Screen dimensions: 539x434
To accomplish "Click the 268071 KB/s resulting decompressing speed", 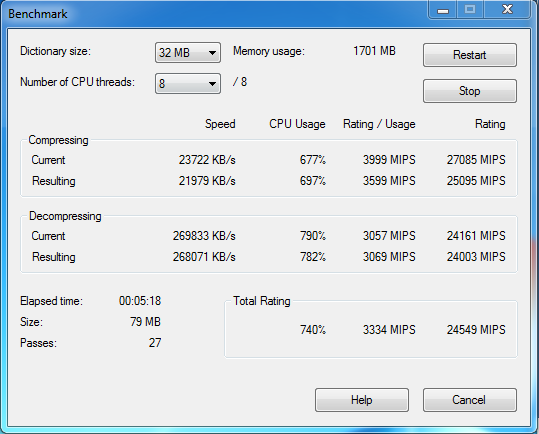I will tap(204, 257).
